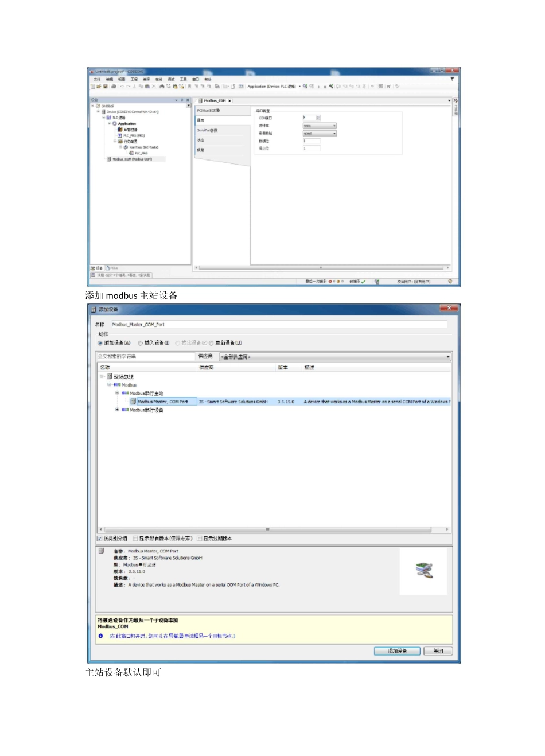
Task: Select the 附加设备 radio button
Action: click(x=100, y=343)
